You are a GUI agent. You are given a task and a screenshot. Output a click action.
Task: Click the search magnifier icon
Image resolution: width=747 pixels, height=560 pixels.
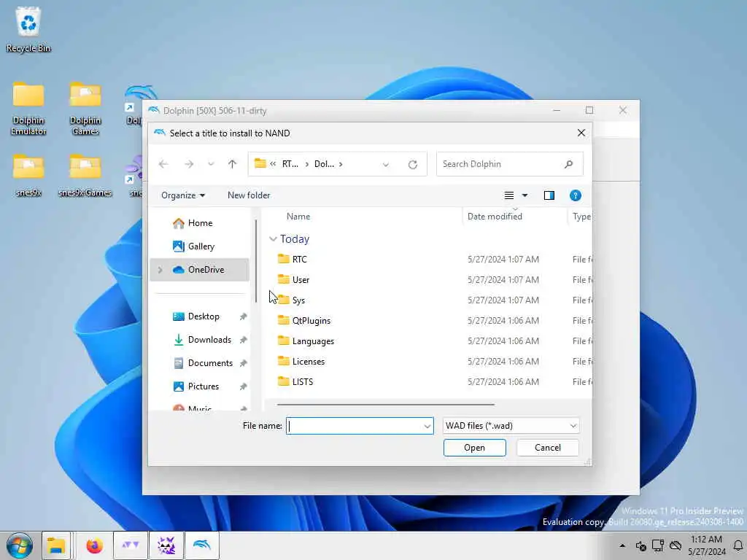click(568, 164)
